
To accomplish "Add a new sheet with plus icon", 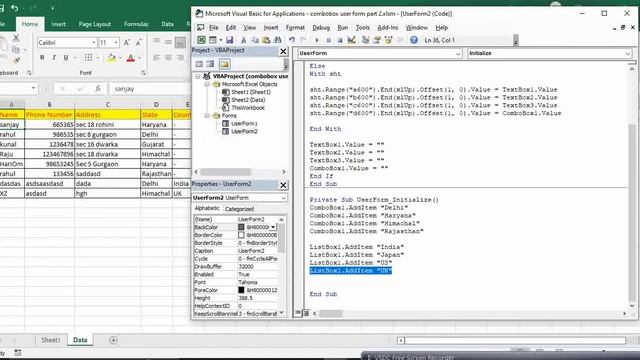I will coord(113,340).
